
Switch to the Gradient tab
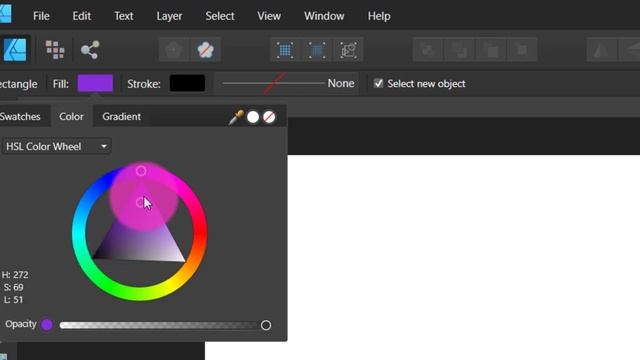point(121,116)
